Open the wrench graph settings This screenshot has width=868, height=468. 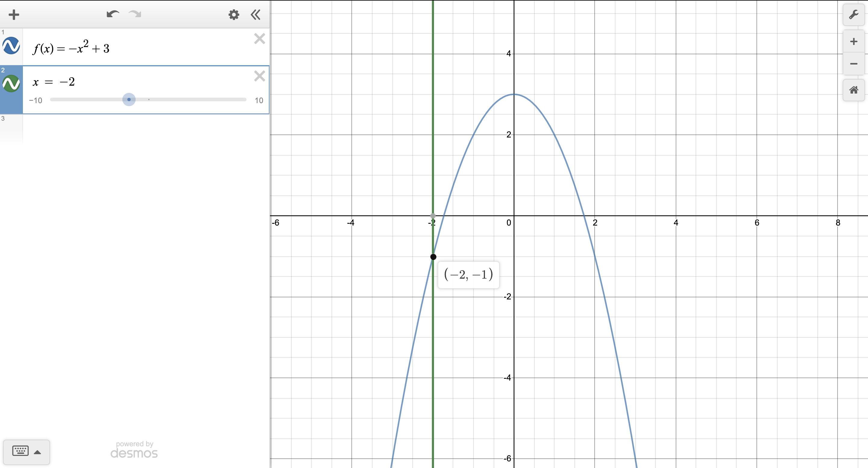click(853, 15)
